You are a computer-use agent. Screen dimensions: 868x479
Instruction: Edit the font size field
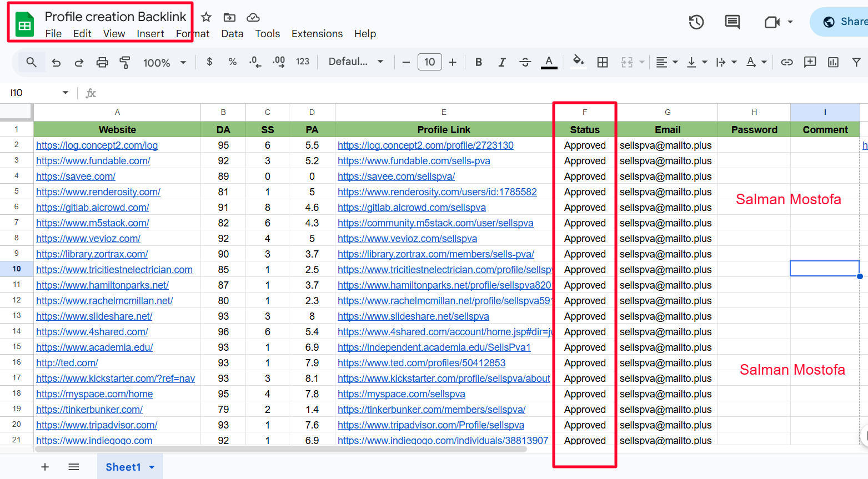tap(430, 62)
